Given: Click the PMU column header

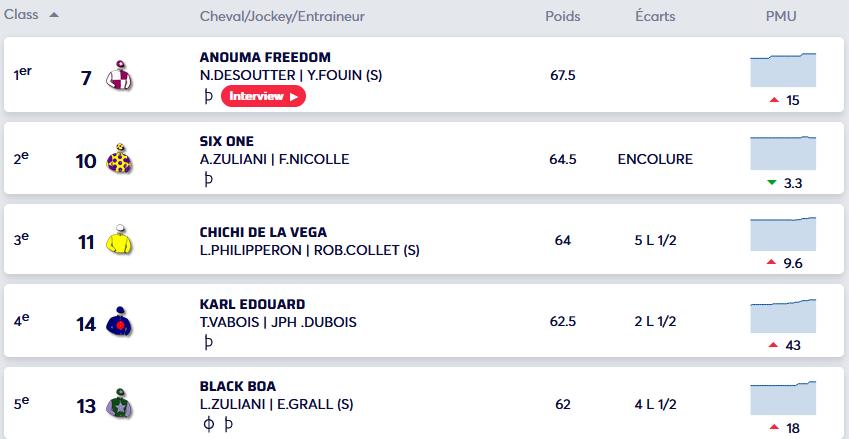Looking at the screenshot, I should tap(781, 16).
